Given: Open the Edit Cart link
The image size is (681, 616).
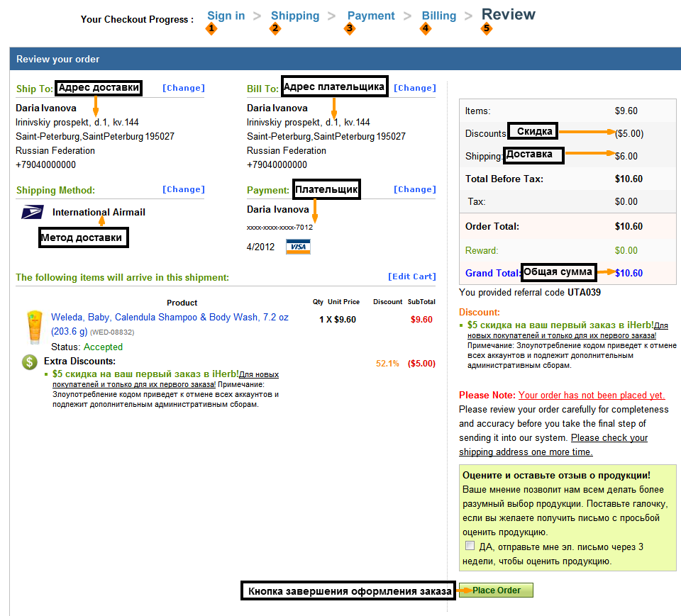Looking at the screenshot, I should 411,276.
